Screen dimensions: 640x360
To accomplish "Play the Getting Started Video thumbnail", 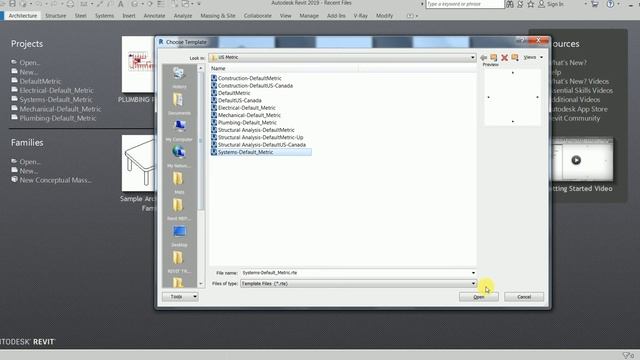I will tap(576, 160).
